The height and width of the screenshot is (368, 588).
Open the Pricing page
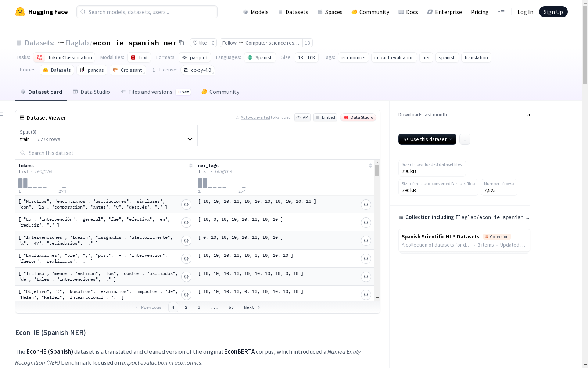pyautogui.click(x=480, y=12)
